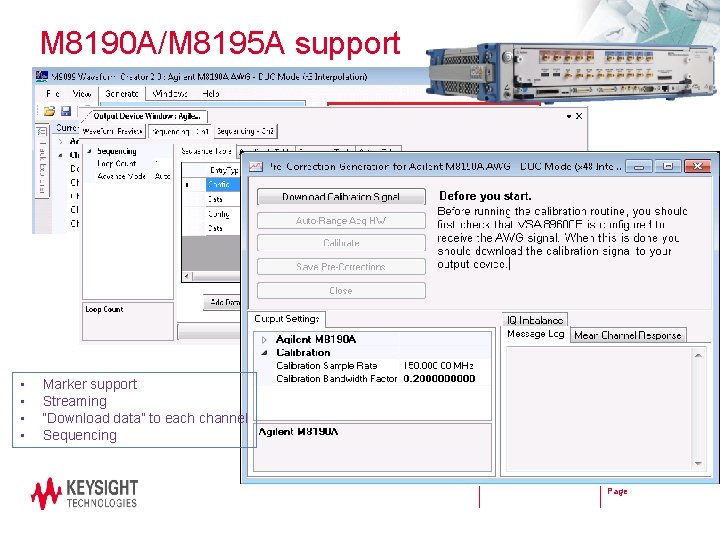
Task: Open the Output Device Window panel options arrow
Action: [569, 117]
